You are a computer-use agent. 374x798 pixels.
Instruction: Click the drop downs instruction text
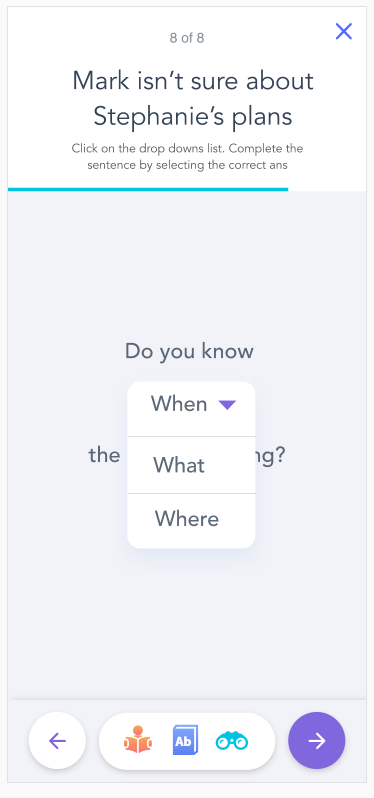coord(187,157)
